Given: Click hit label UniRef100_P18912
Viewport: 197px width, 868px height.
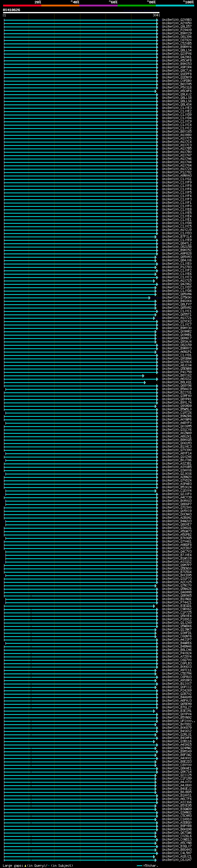Looking at the screenshot, I should pos(177,619).
